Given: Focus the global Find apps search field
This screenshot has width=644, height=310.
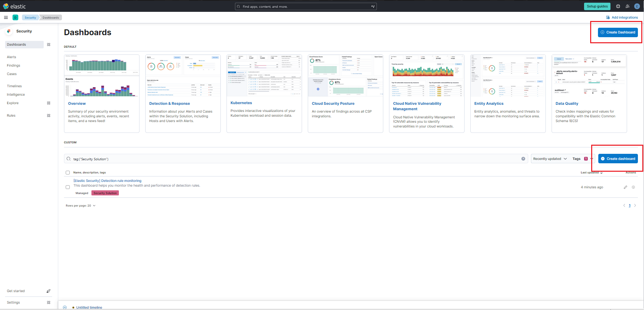Looking at the screenshot, I should pos(306,6).
